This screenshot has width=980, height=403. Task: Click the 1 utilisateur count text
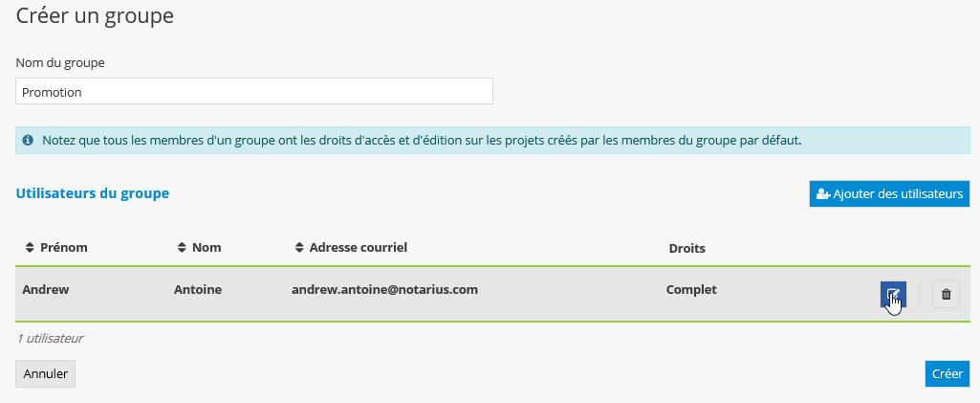pyautogui.click(x=50, y=338)
